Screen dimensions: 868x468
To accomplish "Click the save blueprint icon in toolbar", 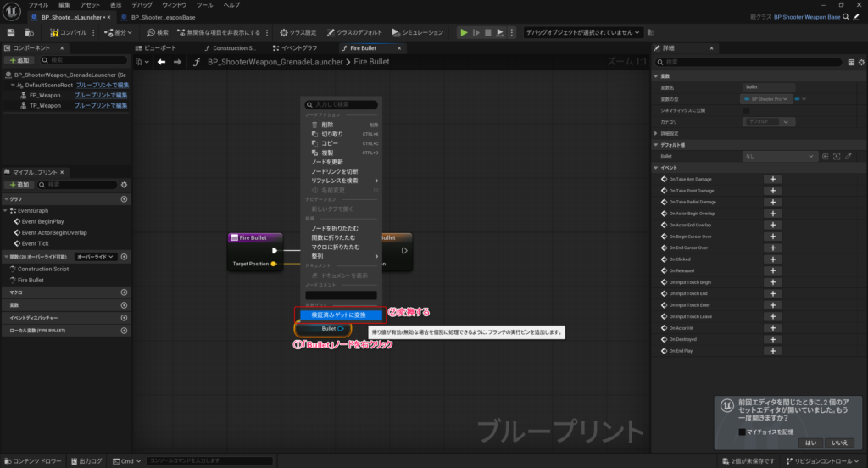I will click(x=11, y=32).
